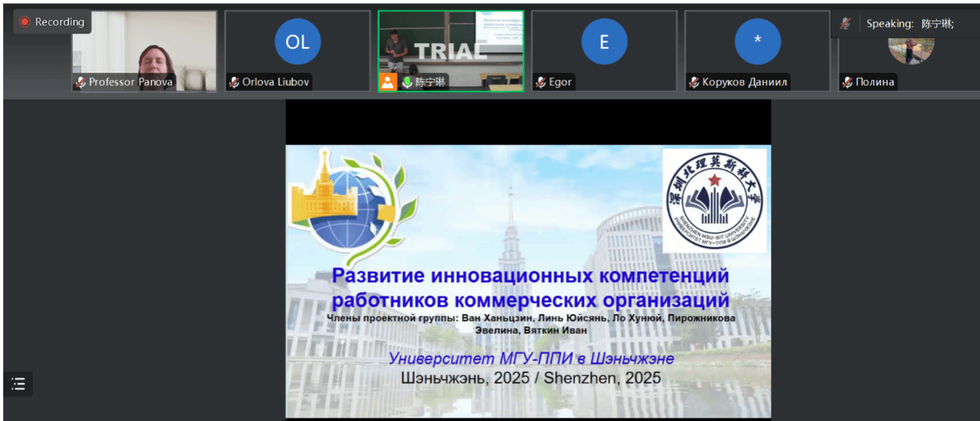Viewport: 980px width, 421px height.
Task: Open the list menu icon at bottom-left
Action: pos(18,383)
